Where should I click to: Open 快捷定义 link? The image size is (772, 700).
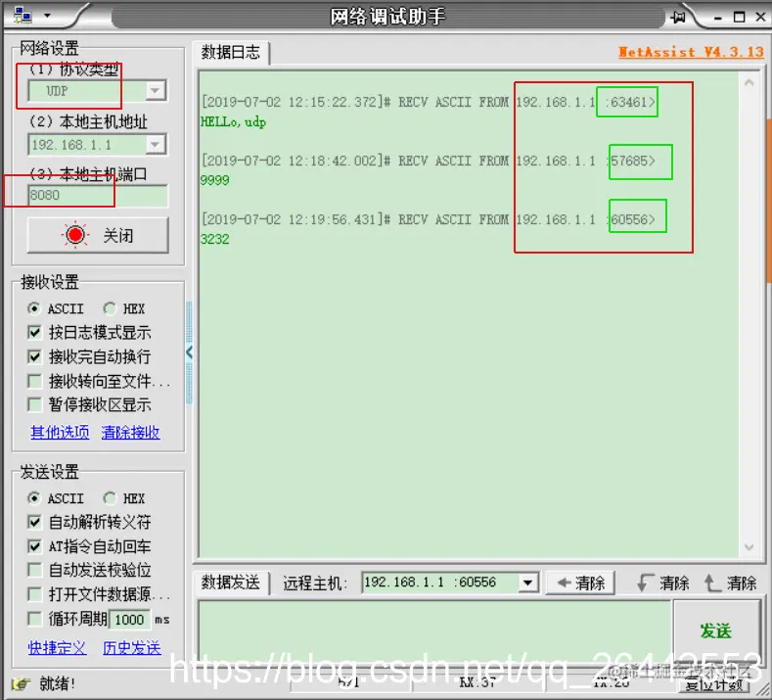click(58, 647)
